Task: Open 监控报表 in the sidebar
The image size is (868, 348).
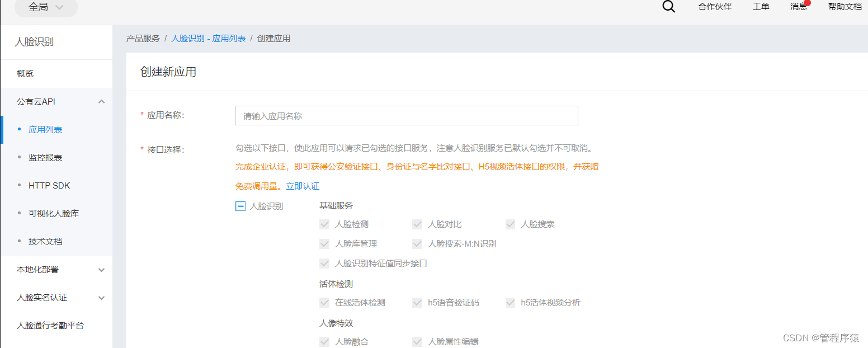Action: tap(45, 158)
